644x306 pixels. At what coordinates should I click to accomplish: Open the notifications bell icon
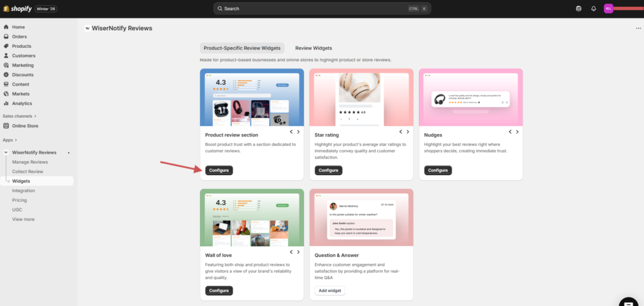(x=594, y=9)
